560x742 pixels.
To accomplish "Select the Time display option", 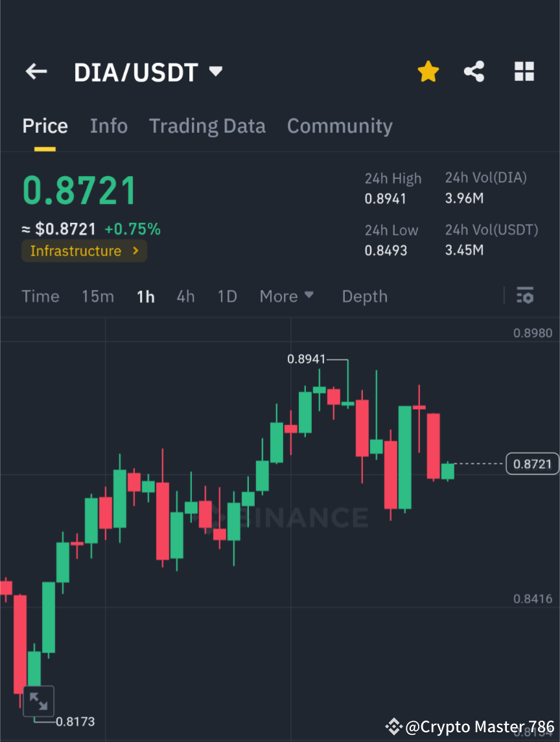I will pos(40,296).
